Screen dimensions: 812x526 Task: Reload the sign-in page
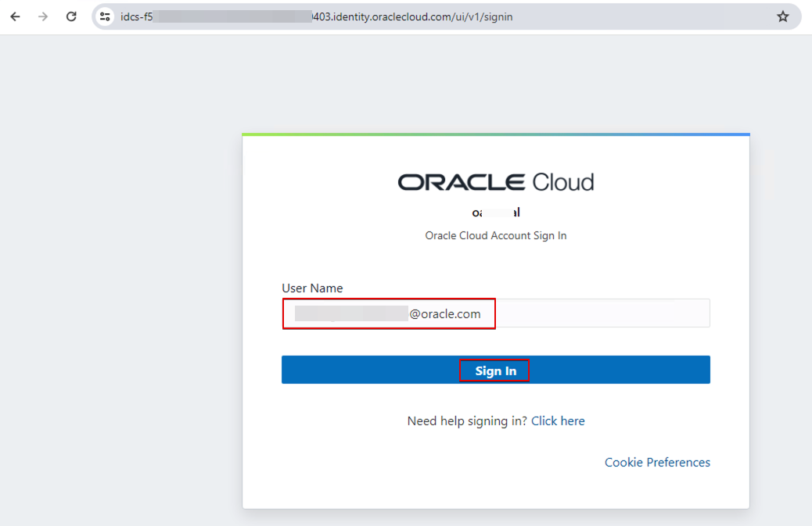(x=71, y=16)
